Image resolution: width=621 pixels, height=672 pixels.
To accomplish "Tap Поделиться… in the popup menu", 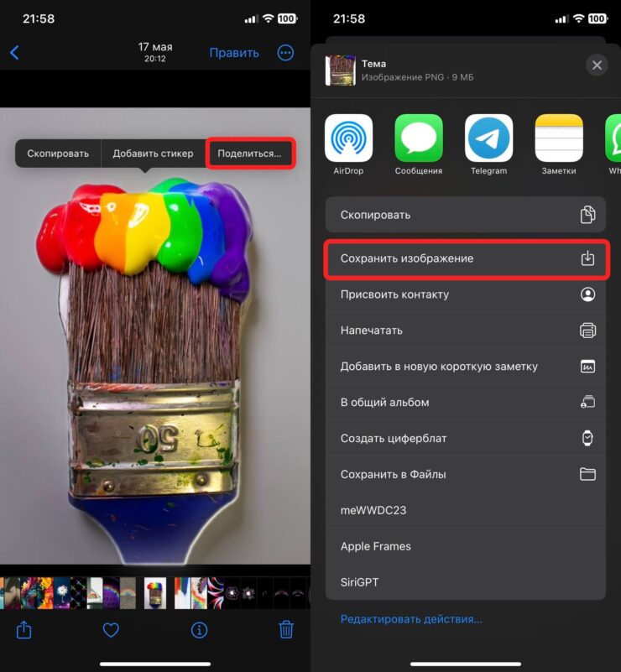I will (250, 154).
